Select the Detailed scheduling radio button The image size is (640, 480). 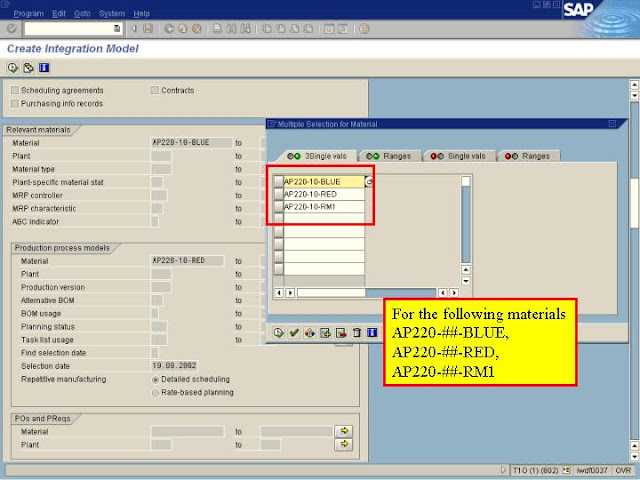point(155,380)
